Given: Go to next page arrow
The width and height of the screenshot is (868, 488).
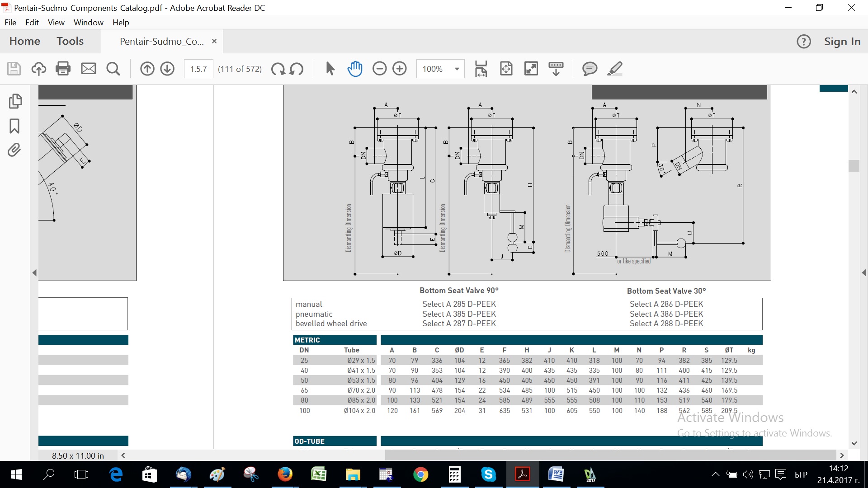Looking at the screenshot, I should (167, 69).
